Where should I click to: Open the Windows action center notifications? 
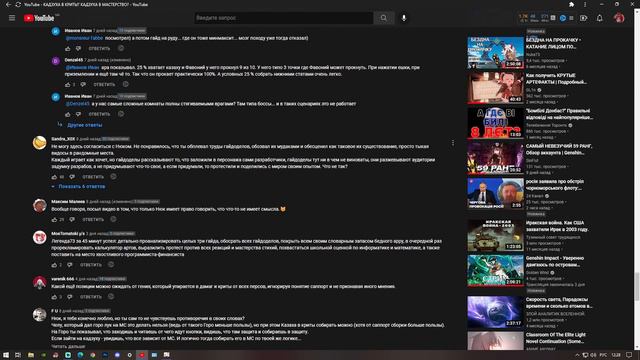point(629,355)
